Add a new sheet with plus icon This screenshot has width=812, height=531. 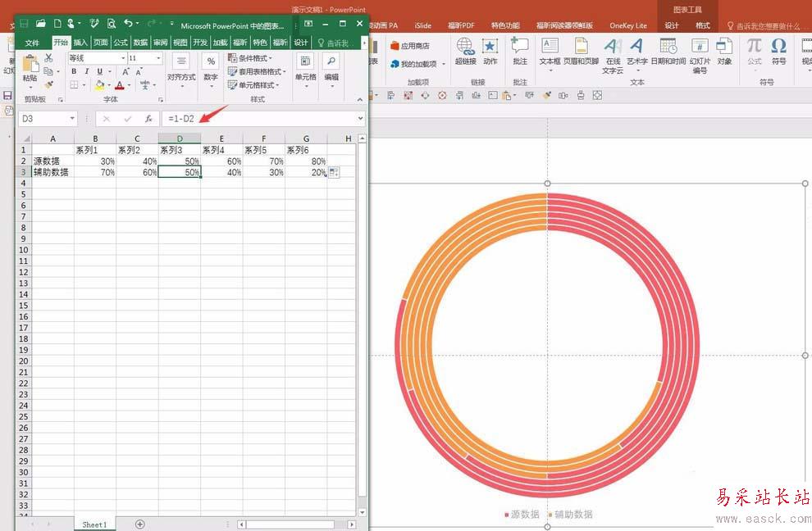[139, 524]
